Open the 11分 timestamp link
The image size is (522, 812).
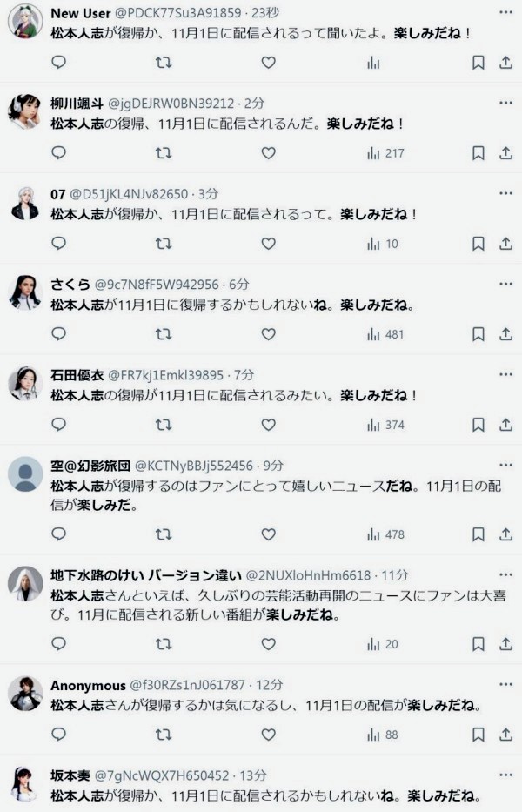pos(395,575)
